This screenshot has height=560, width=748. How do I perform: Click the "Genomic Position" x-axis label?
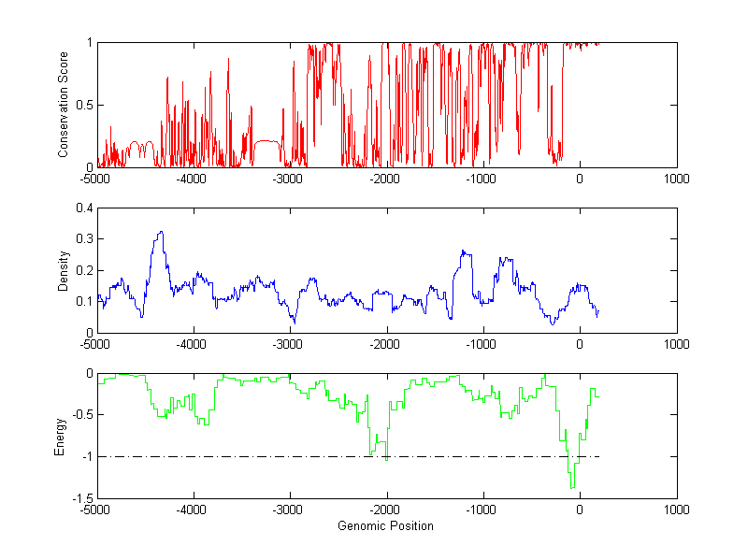coord(385,525)
